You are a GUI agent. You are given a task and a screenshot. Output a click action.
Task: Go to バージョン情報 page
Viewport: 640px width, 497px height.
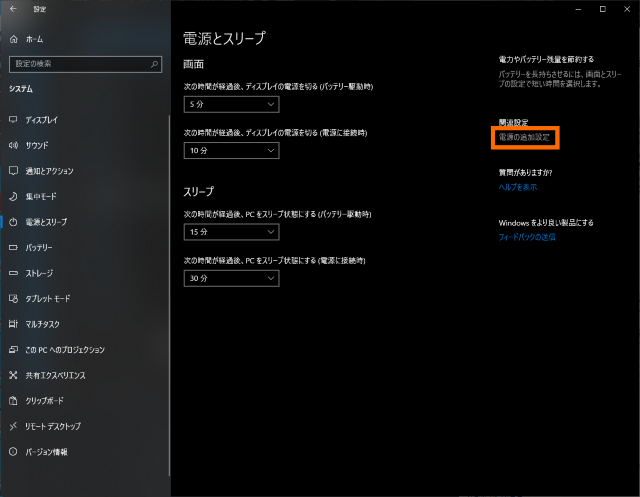click(46, 452)
